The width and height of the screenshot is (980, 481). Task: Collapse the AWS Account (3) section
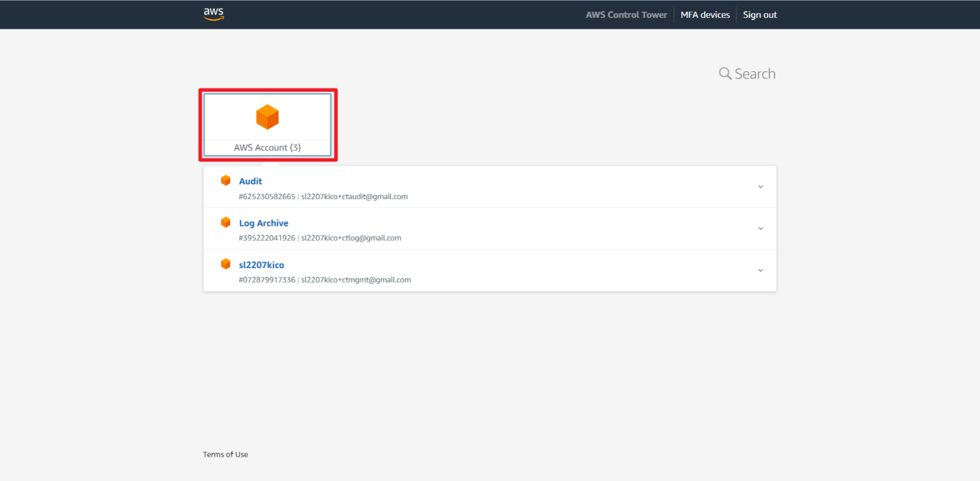click(267, 124)
